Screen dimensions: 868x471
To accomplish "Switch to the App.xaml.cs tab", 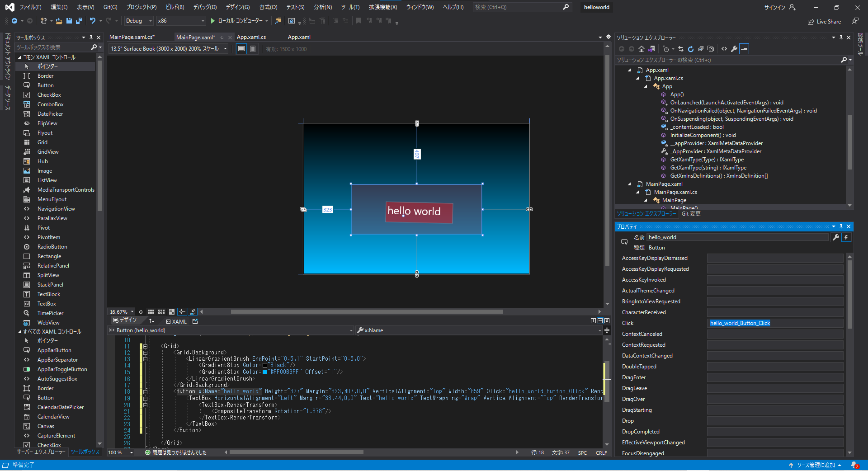I will click(252, 37).
